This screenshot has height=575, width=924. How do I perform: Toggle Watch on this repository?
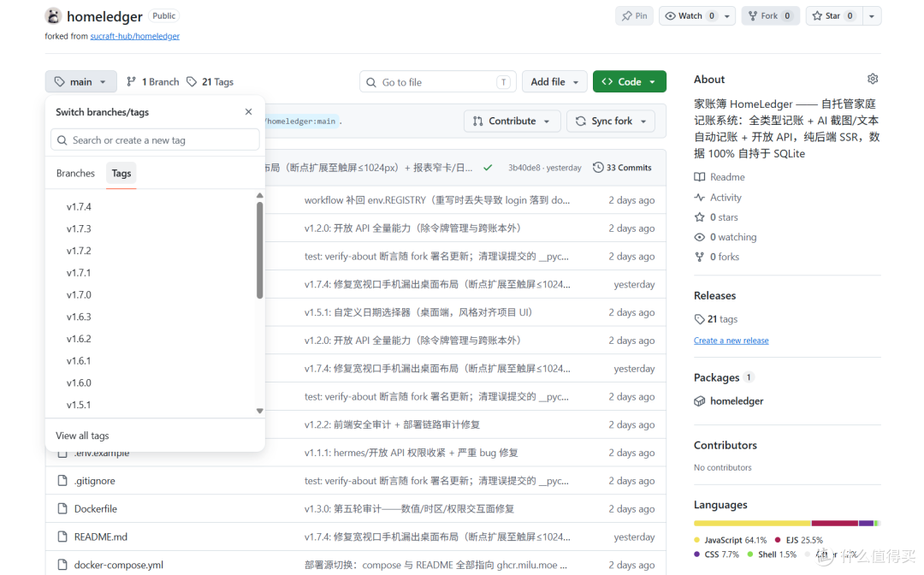point(689,16)
